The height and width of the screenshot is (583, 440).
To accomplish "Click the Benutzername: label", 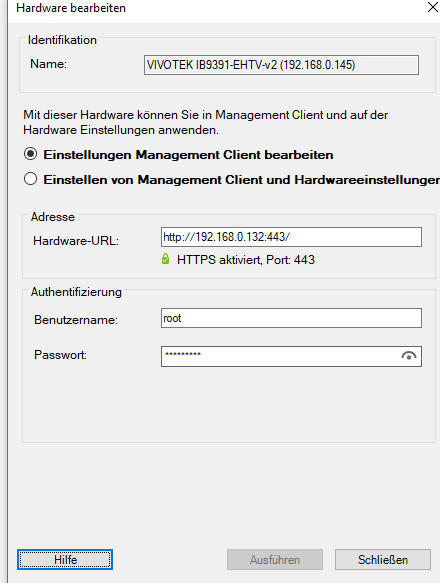I will coord(76,320).
